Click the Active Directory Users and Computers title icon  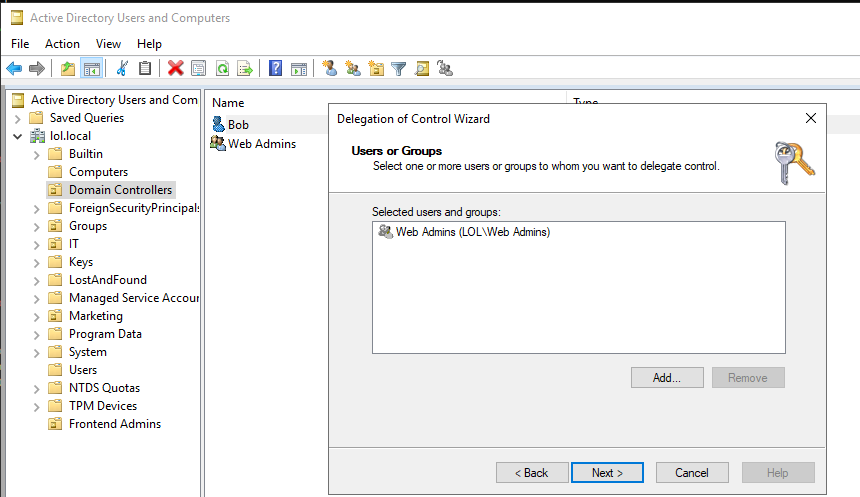[17, 18]
